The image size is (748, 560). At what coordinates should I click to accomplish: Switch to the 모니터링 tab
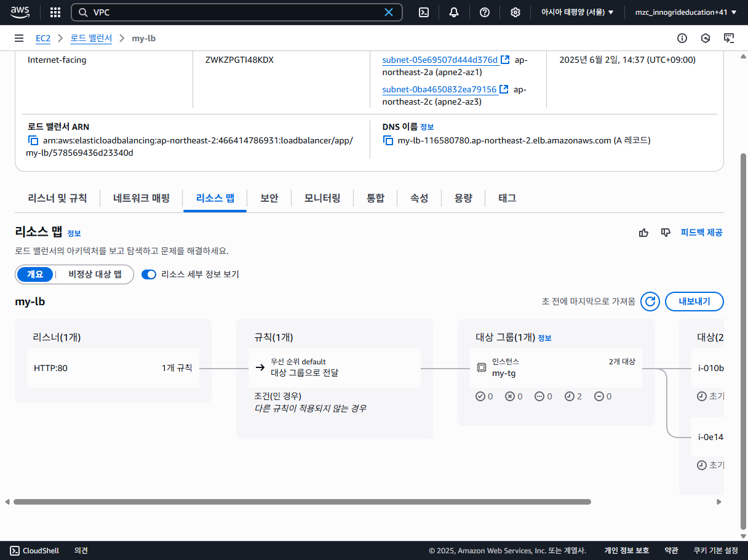click(x=322, y=198)
